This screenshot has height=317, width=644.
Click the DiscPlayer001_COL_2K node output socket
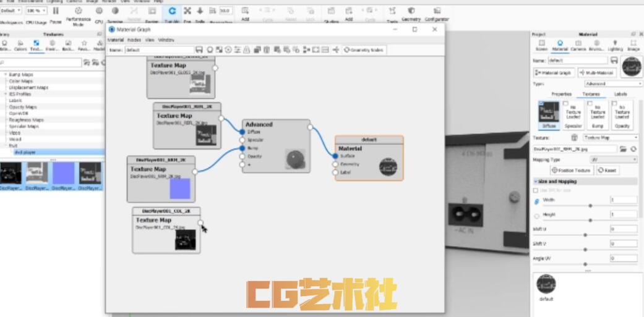[x=200, y=222]
